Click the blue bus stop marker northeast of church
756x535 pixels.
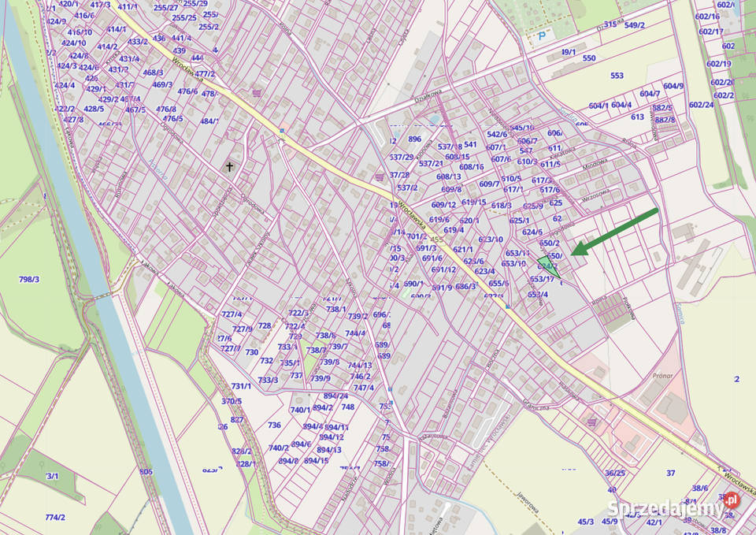point(280,130)
